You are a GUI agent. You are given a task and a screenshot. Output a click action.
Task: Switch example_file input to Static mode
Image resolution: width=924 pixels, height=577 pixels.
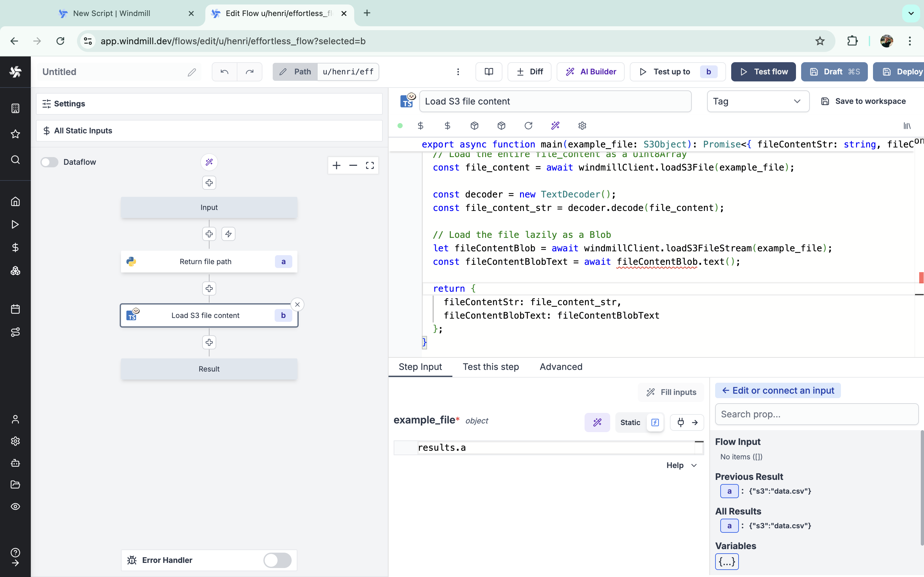tap(630, 422)
